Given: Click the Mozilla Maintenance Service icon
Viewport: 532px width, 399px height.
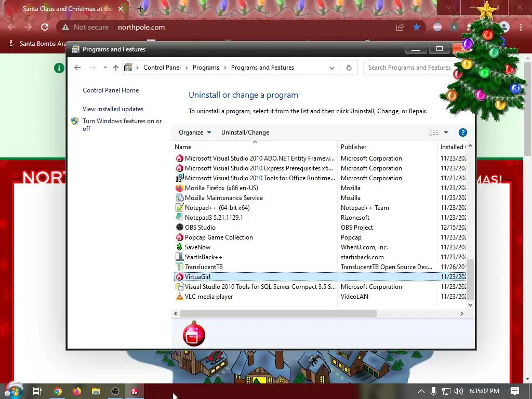Looking at the screenshot, I should [x=179, y=198].
